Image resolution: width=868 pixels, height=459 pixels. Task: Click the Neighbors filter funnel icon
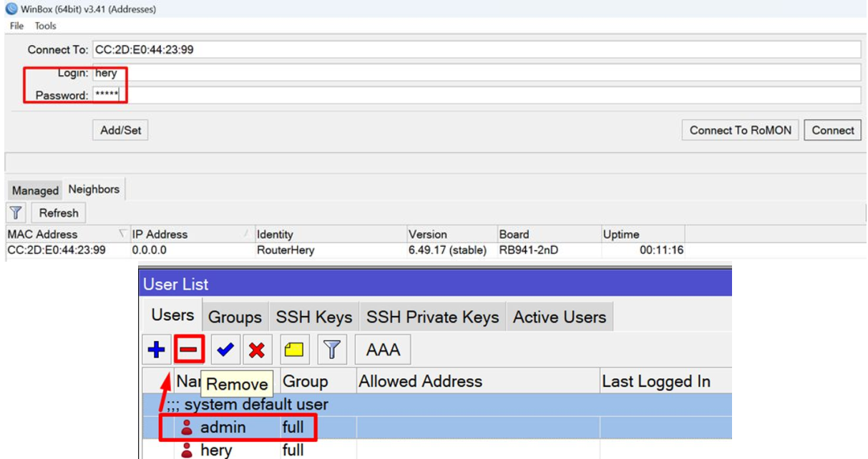16,212
